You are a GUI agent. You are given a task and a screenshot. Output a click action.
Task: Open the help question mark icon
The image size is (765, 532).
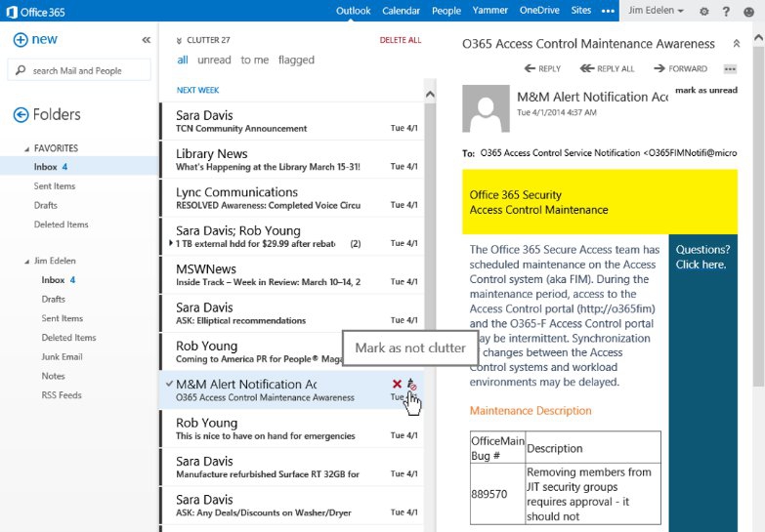[726, 11]
